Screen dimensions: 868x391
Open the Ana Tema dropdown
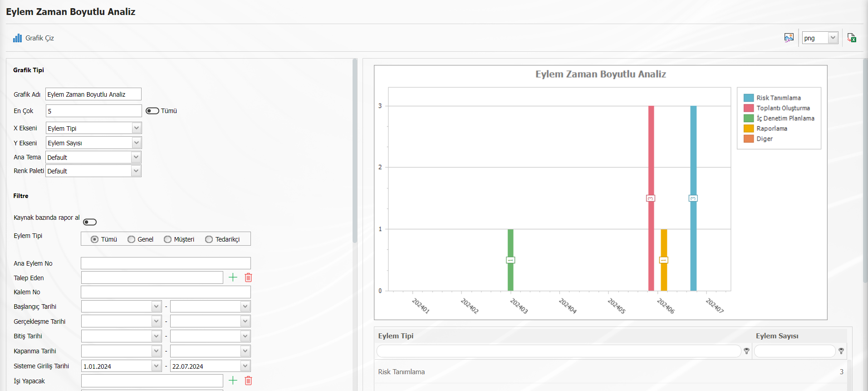pyautogui.click(x=136, y=157)
